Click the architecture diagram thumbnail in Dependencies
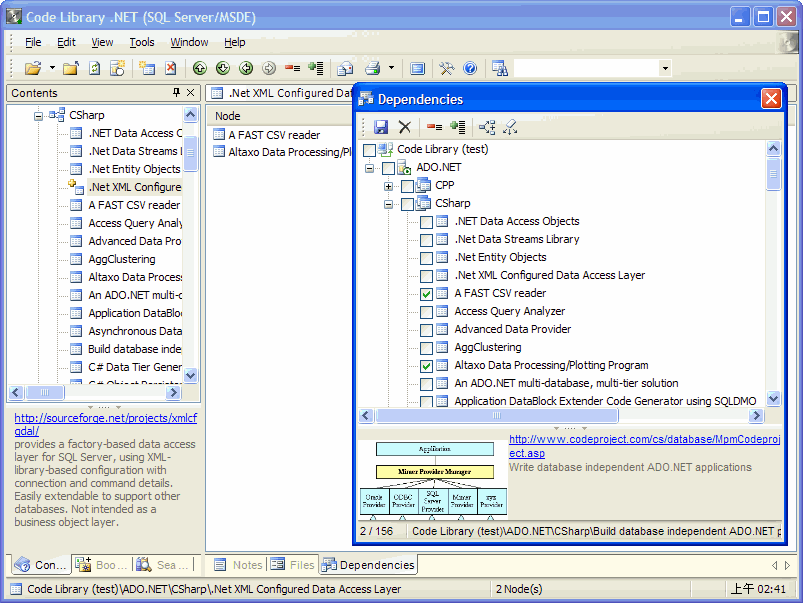The height and width of the screenshot is (603, 803). tap(433, 479)
